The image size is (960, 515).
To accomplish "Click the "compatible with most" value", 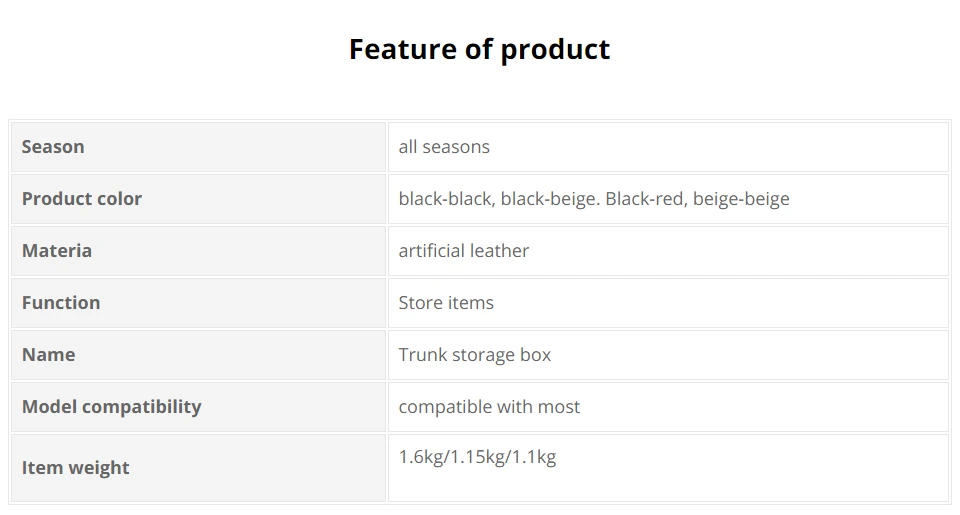I will coord(489,407).
